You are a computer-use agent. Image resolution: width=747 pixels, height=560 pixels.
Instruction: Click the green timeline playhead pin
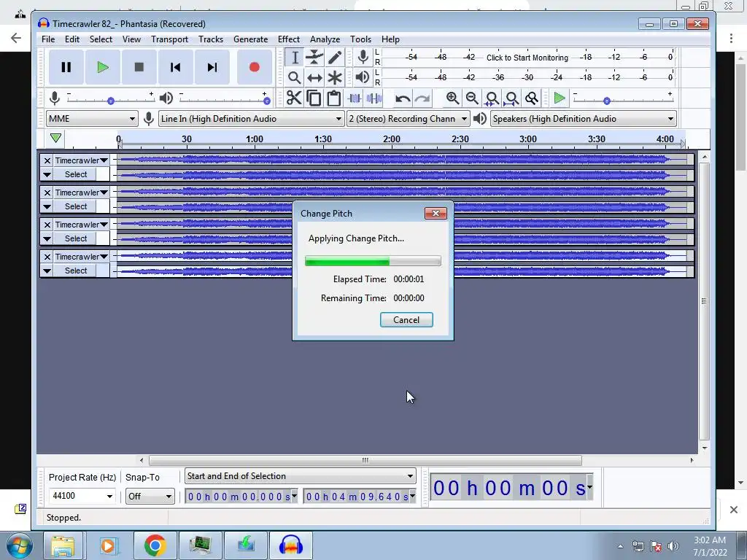pos(55,138)
